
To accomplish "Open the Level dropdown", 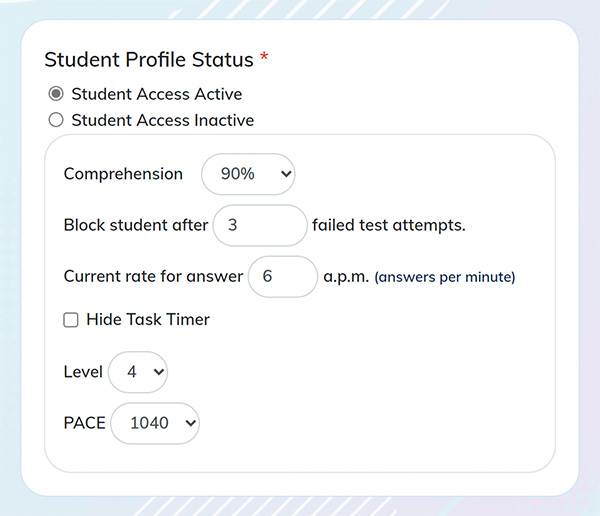I will click(138, 372).
